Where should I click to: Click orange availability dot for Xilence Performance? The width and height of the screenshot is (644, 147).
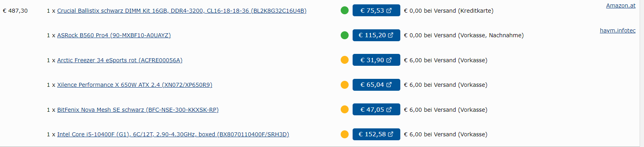coord(345,85)
